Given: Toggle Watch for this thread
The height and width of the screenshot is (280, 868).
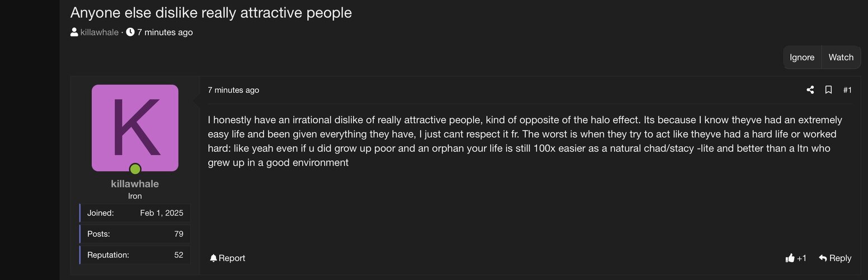Looking at the screenshot, I should click(841, 57).
